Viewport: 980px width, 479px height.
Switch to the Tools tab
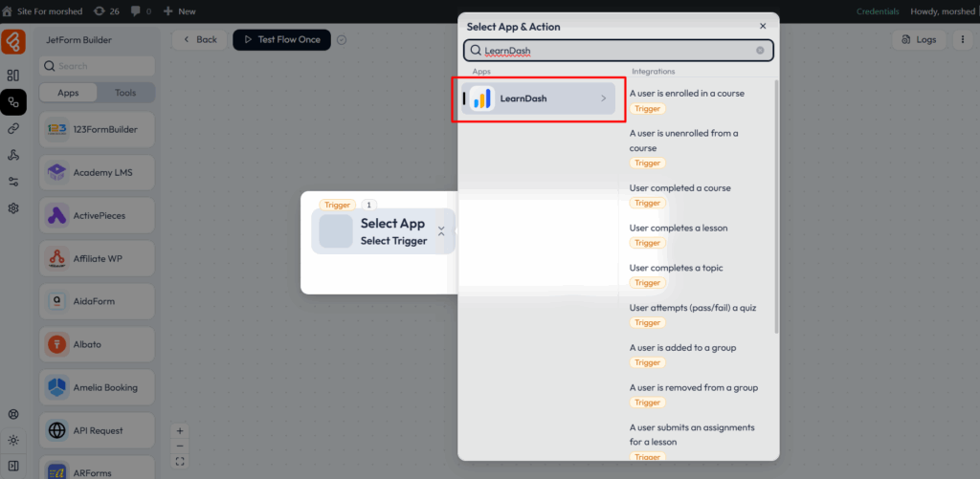point(125,93)
